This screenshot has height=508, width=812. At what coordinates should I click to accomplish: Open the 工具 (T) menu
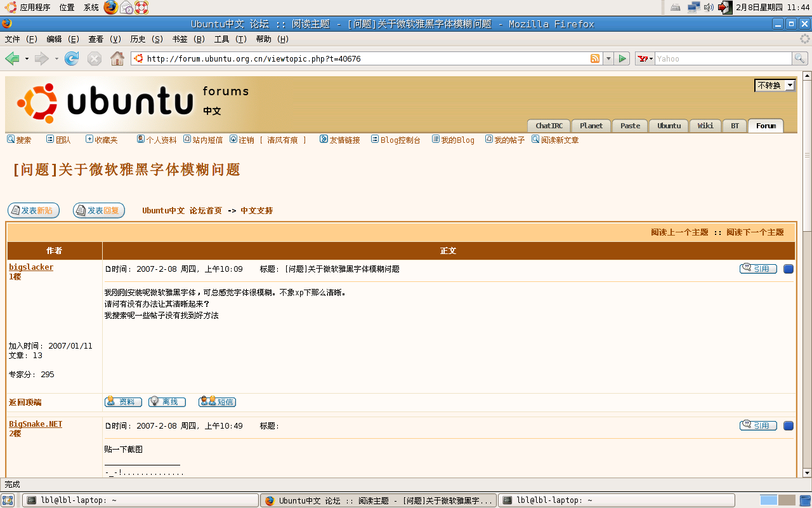230,39
